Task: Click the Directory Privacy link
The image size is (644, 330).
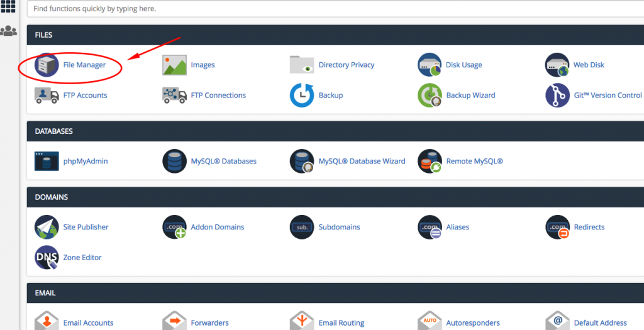Action: 347,65
